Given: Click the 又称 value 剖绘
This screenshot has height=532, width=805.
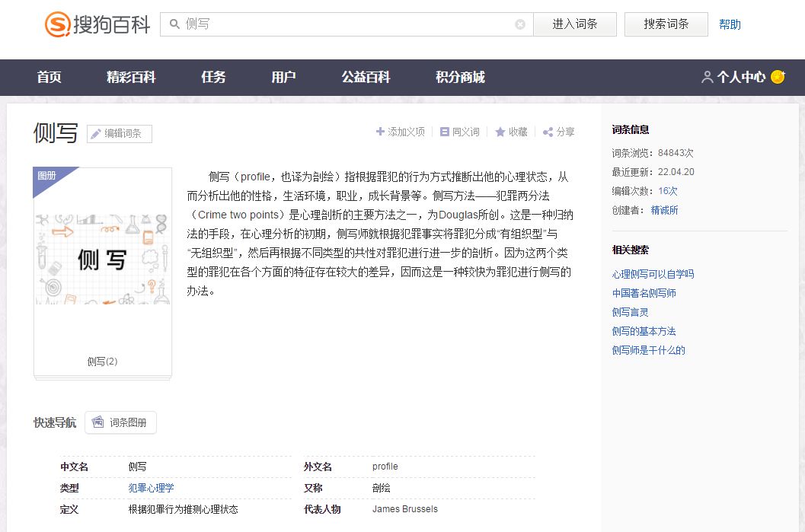Looking at the screenshot, I should 381,488.
